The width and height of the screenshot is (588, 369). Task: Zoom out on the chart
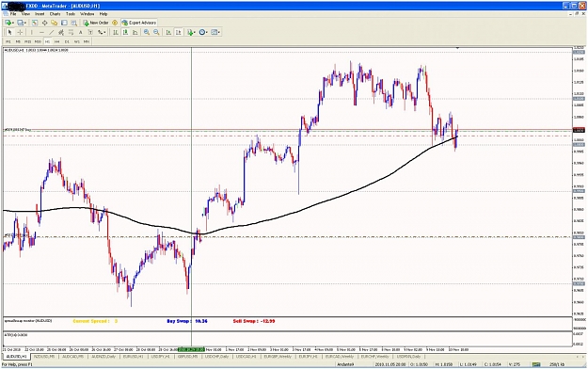point(156,32)
